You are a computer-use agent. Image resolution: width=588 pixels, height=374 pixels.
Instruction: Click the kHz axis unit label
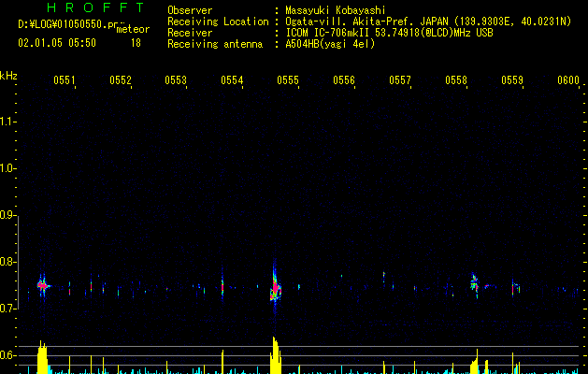pyautogui.click(x=8, y=76)
